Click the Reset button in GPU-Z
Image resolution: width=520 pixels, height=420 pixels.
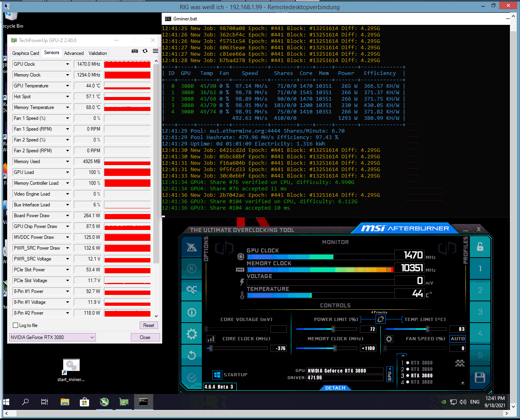tap(148, 325)
